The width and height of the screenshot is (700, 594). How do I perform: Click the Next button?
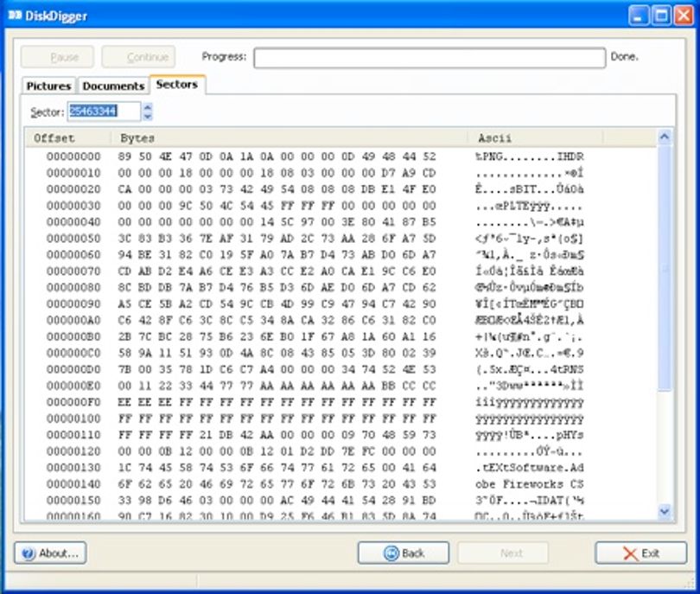503,553
